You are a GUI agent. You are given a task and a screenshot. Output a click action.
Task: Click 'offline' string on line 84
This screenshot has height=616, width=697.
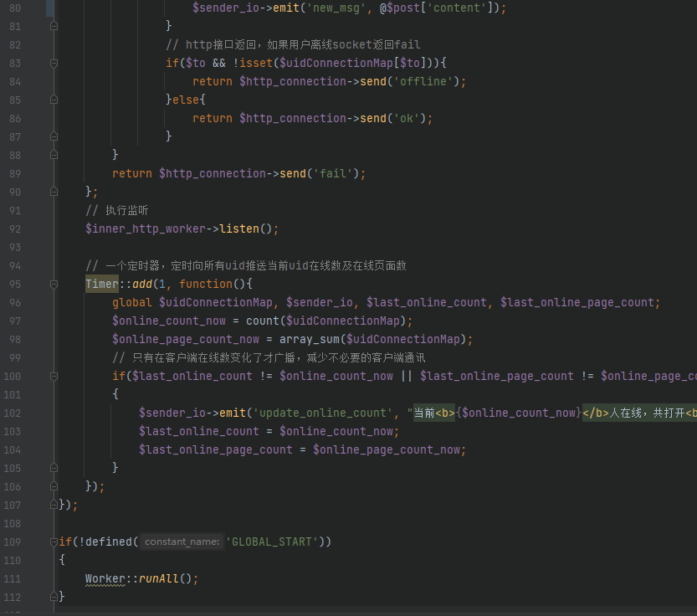[x=423, y=81]
